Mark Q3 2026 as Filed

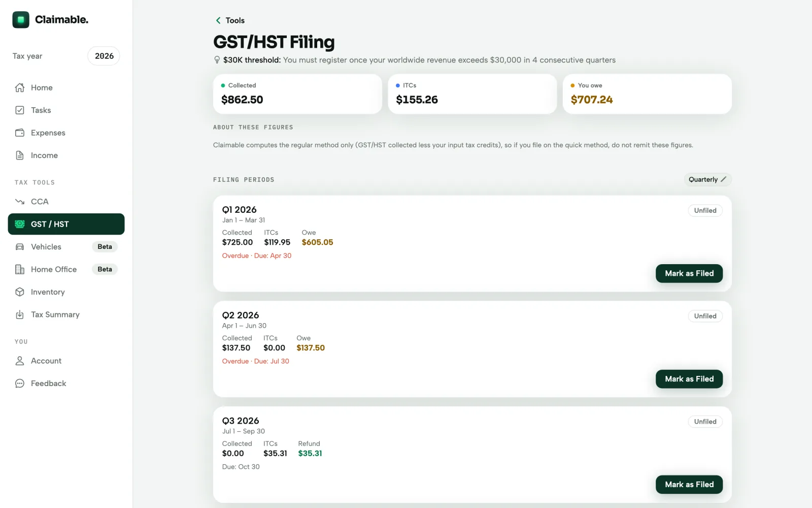(x=689, y=485)
